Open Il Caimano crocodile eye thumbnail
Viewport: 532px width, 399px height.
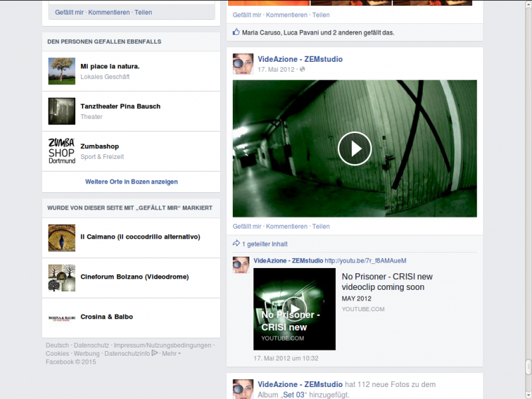click(x=62, y=237)
